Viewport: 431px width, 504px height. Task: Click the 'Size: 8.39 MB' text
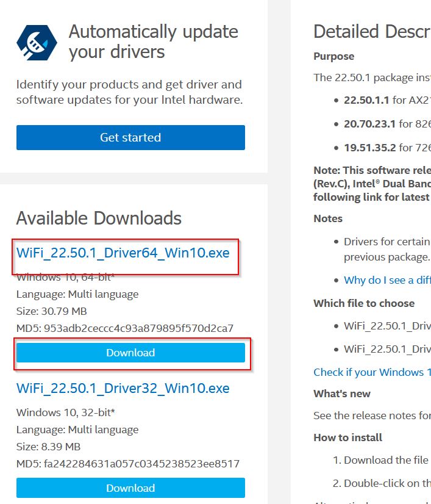coord(49,447)
